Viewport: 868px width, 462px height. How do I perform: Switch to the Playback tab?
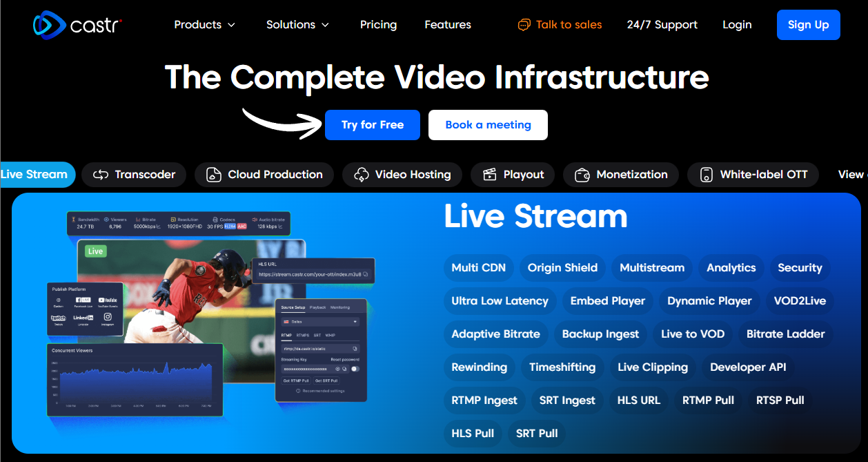[318, 307]
